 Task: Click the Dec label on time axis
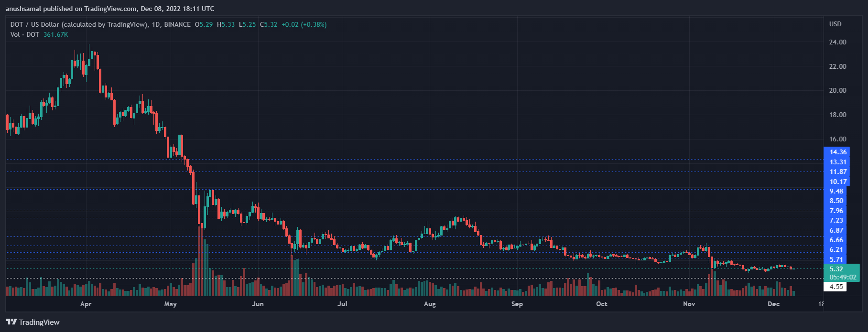click(773, 304)
